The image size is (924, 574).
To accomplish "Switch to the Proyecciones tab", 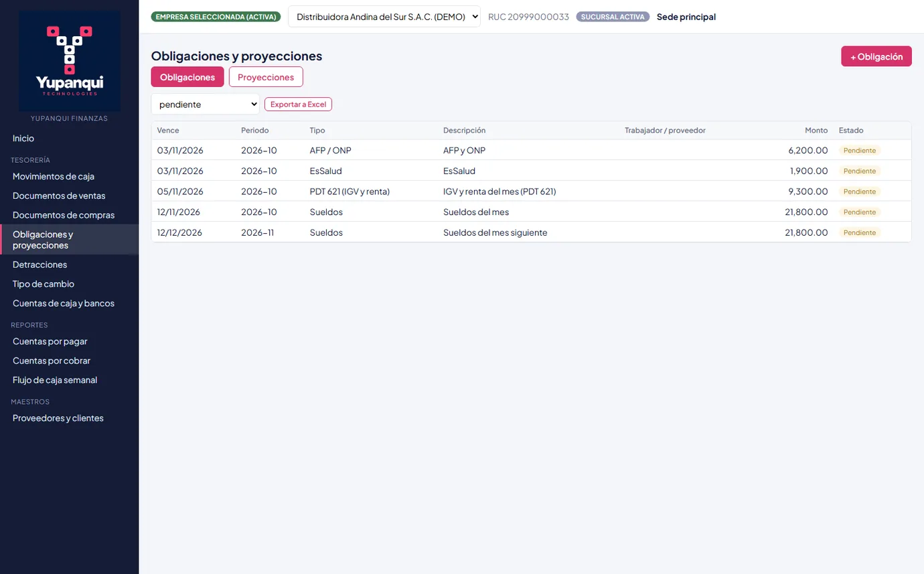I will click(266, 77).
